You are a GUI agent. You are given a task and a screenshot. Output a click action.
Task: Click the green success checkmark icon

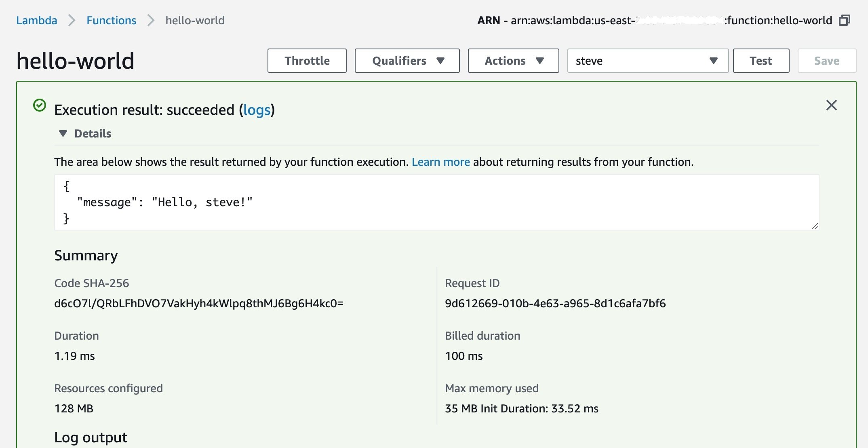(40, 105)
